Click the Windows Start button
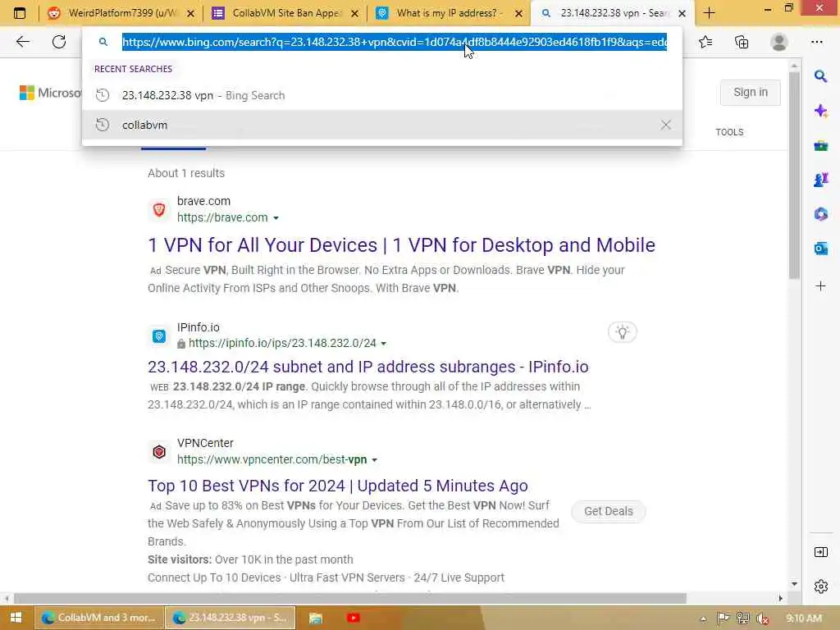The height and width of the screenshot is (630, 840). [x=16, y=618]
